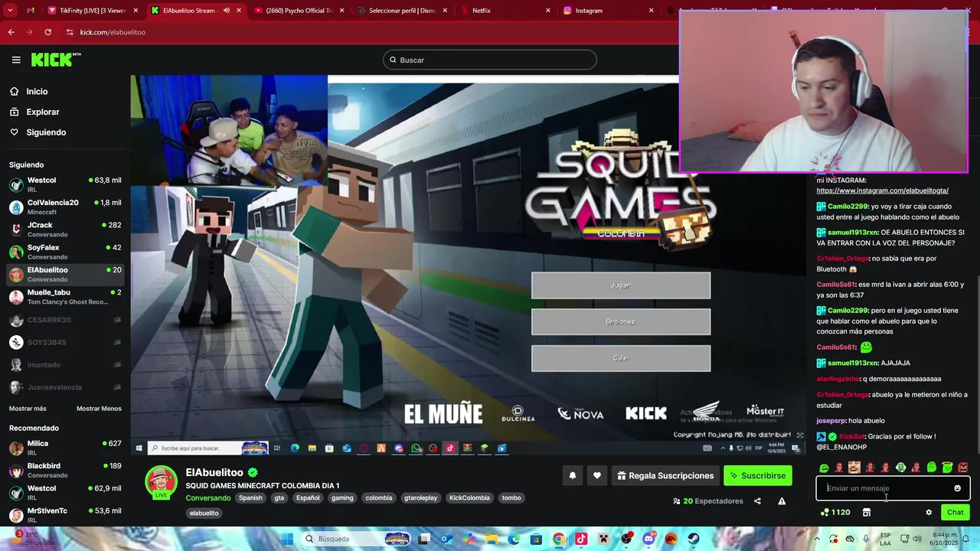This screenshot has height=551, width=980.
Task: Collapse list with Mostrar Menos
Action: 99,409
